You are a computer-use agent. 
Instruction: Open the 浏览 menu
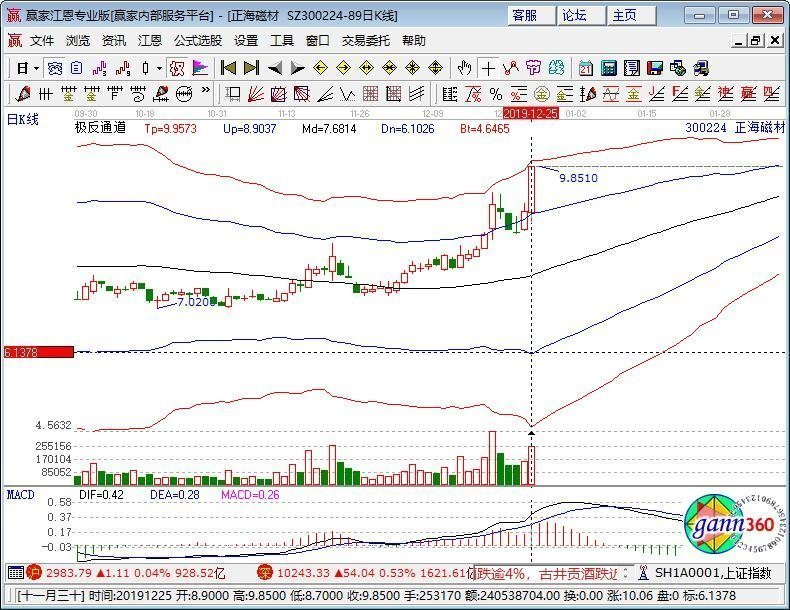78,40
